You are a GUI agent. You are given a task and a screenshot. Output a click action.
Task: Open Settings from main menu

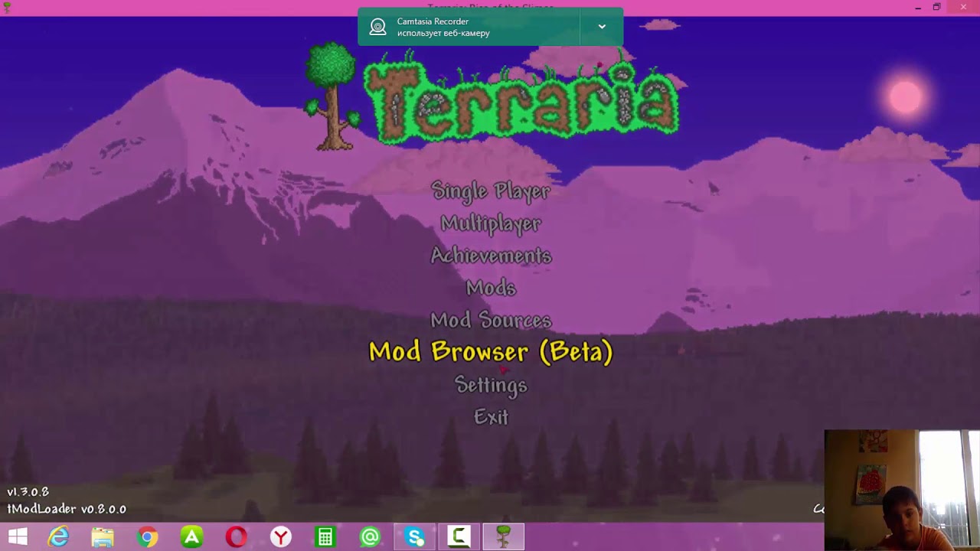(491, 385)
